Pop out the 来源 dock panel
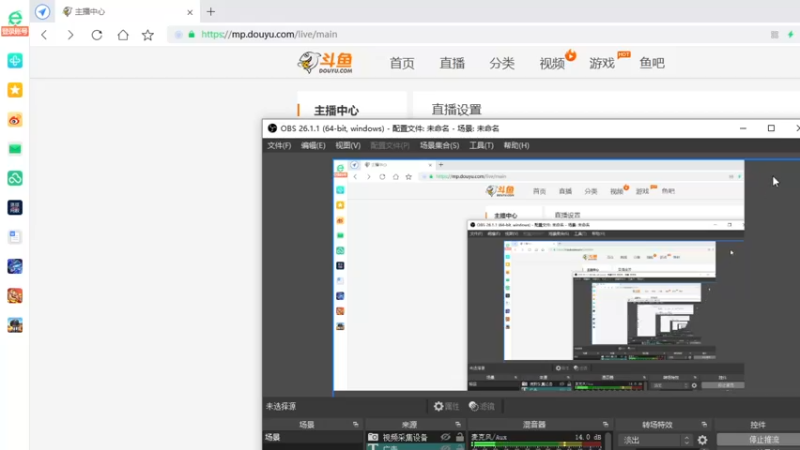 click(458, 424)
